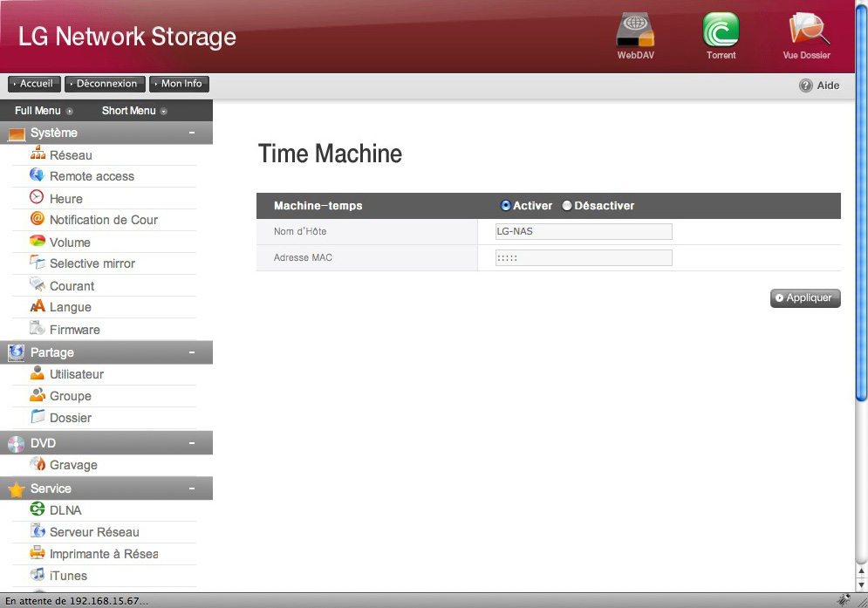The height and width of the screenshot is (608, 868).
Task: Click the Aide help question mark icon
Action: point(806,85)
